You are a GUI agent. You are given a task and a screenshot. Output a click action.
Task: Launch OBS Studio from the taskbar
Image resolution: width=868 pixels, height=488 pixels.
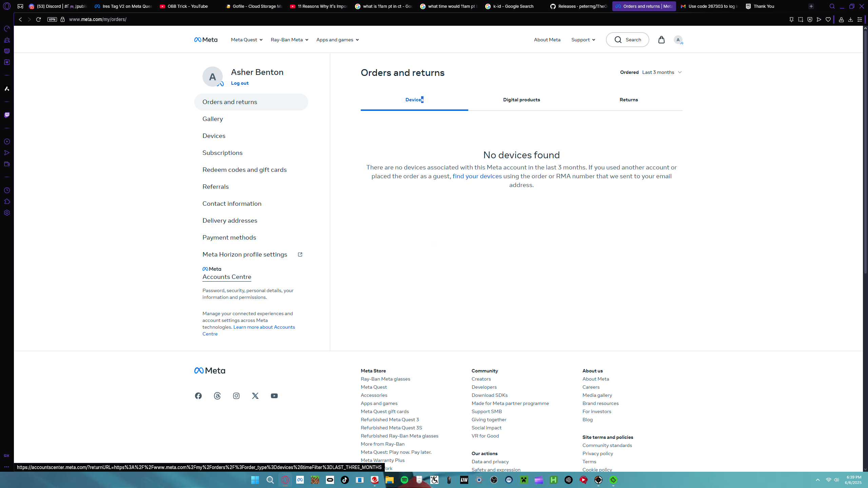[x=494, y=480]
